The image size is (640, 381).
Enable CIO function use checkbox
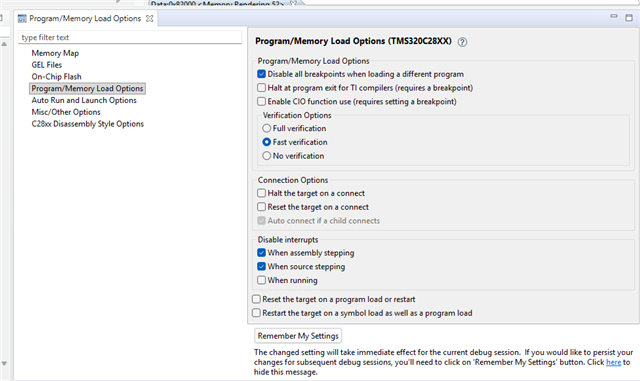coord(262,101)
